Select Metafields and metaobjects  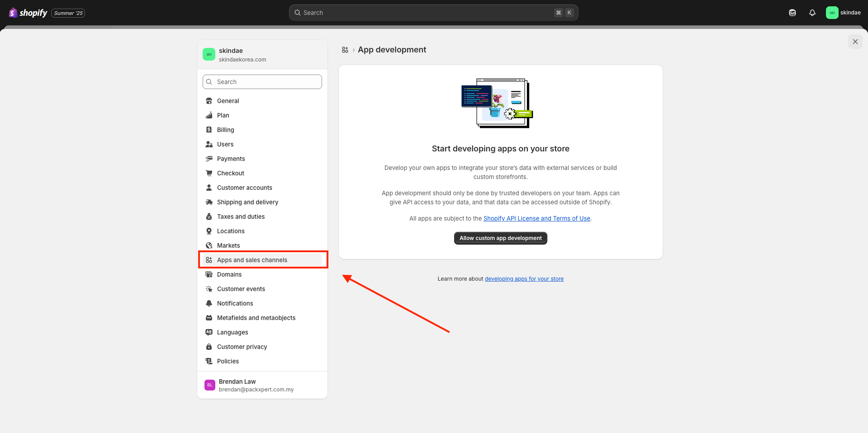click(262, 318)
